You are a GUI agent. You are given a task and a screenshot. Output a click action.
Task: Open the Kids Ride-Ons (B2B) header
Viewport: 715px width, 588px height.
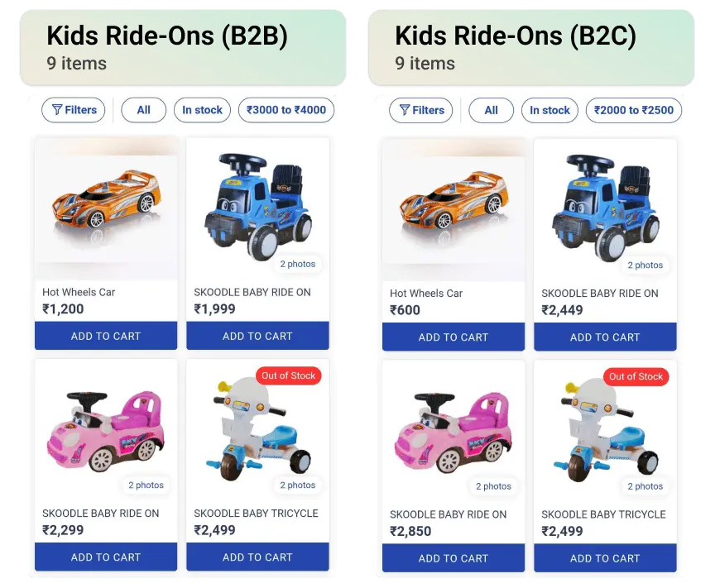click(x=183, y=47)
